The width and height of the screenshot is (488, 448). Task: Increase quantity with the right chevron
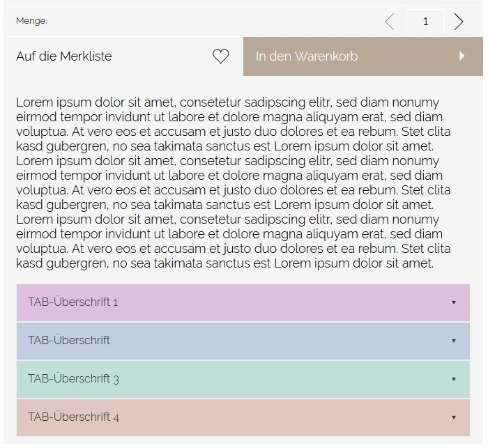458,22
